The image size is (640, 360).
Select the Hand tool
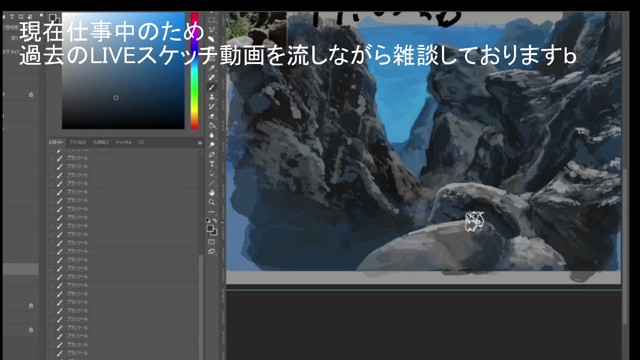[212, 193]
